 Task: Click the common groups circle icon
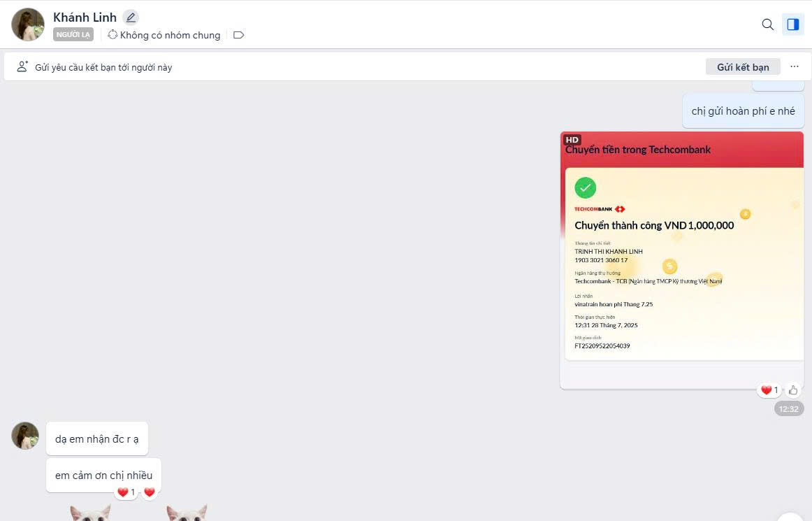click(113, 35)
